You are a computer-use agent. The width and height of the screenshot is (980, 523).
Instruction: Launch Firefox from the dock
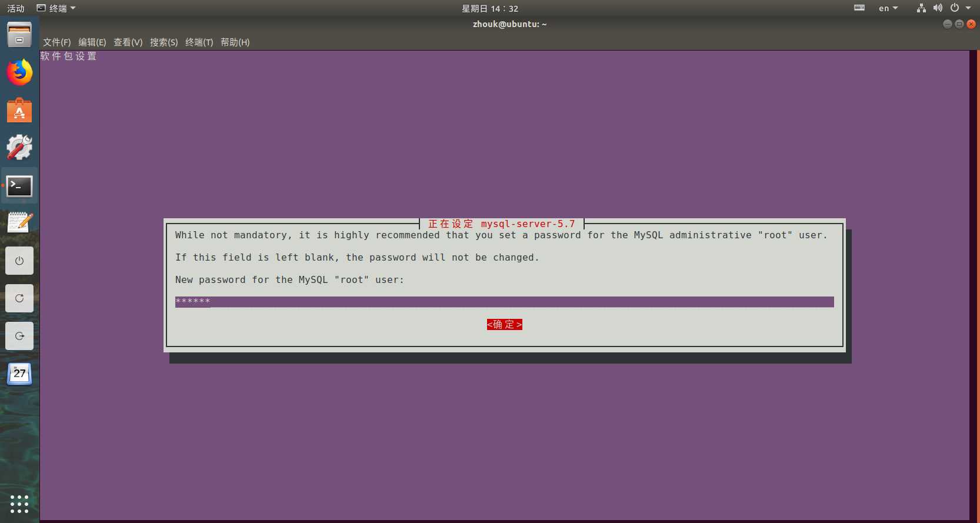[x=19, y=72]
